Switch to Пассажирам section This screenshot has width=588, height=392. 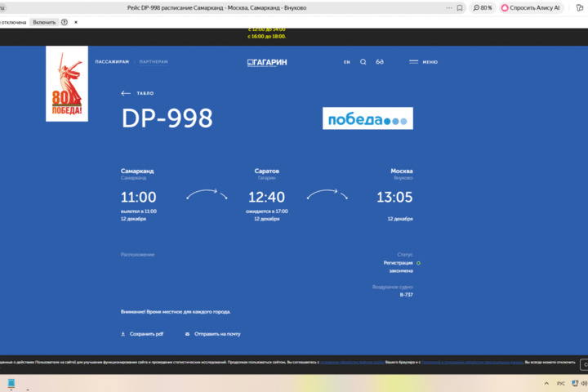[x=112, y=62]
